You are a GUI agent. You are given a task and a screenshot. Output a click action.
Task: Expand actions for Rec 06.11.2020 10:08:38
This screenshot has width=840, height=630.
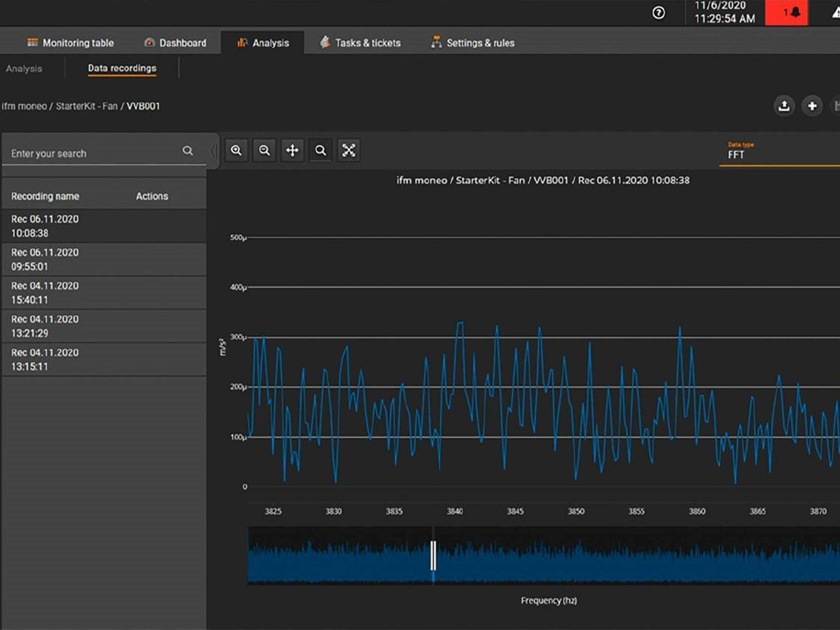pos(152,226)
